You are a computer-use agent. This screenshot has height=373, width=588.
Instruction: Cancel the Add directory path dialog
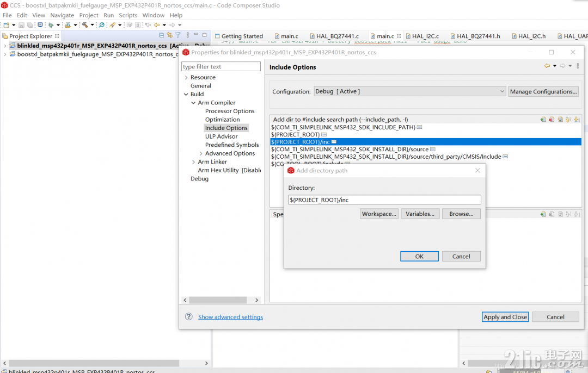pos(461,256)
